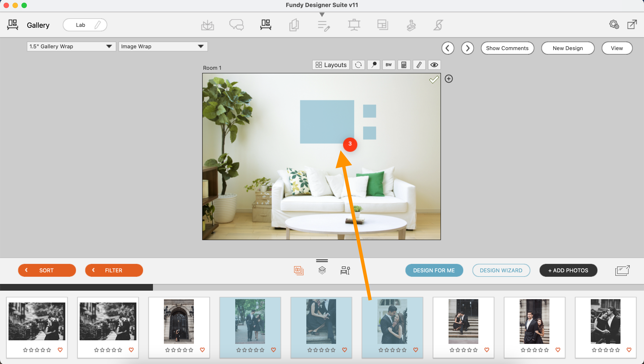The height and width of the screenshot is (364, 644).
Task: Open settings gear icon at top right
Action: [614, 25]
